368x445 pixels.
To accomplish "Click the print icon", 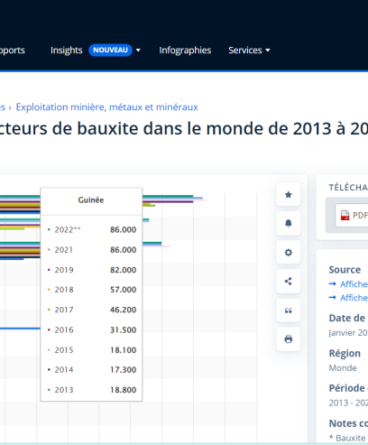I will [288, 339].
